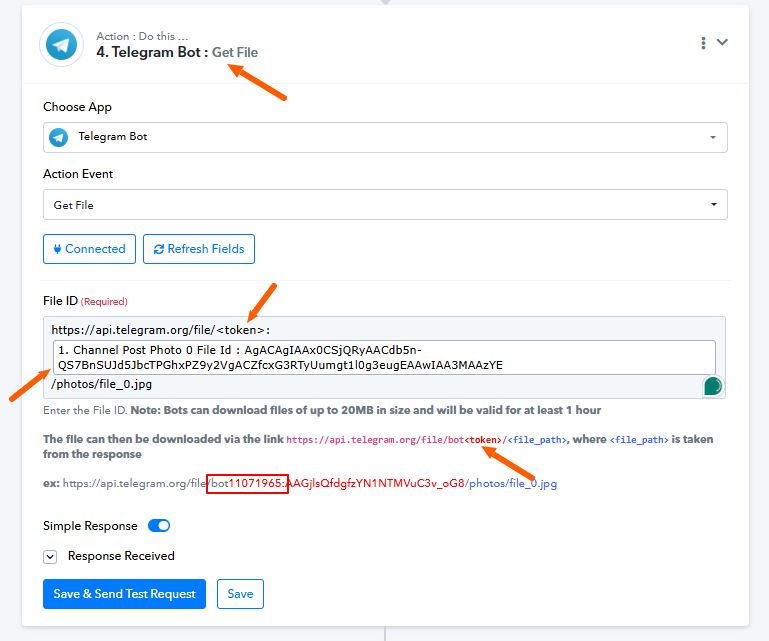The height and width of the screenshot is (641, 769).
Task: Open the three-dot step options menu
Action: pyautogui.click(x=704, y=43)
